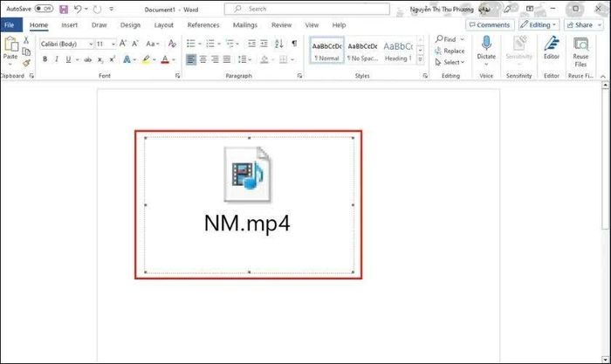Toggle Italic formatting

tap(57, 59)
